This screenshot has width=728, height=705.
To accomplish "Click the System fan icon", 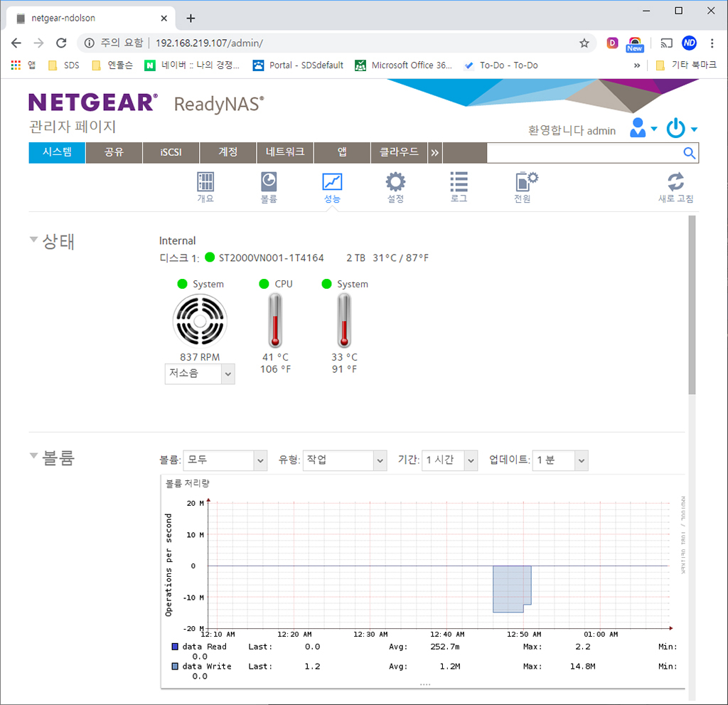I will click(200, 321).
